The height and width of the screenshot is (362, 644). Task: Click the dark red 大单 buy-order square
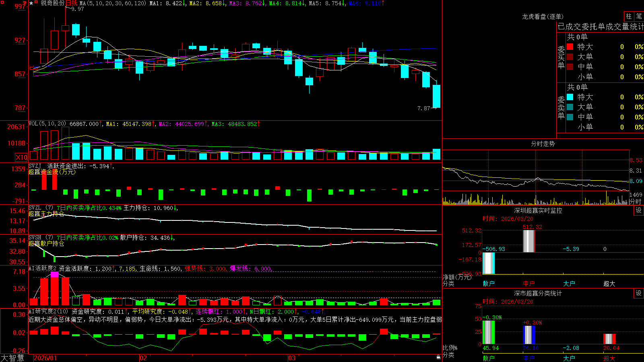[x=570, y=57]
